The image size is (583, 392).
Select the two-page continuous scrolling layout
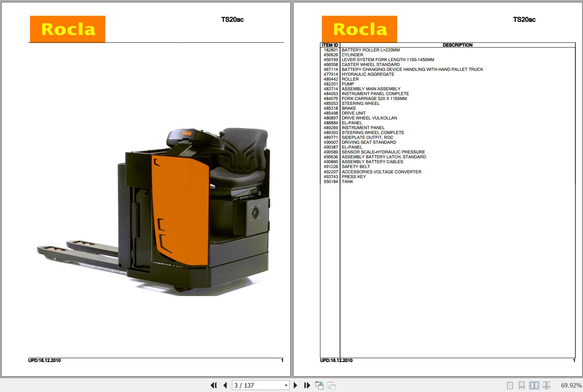point(547,385)
